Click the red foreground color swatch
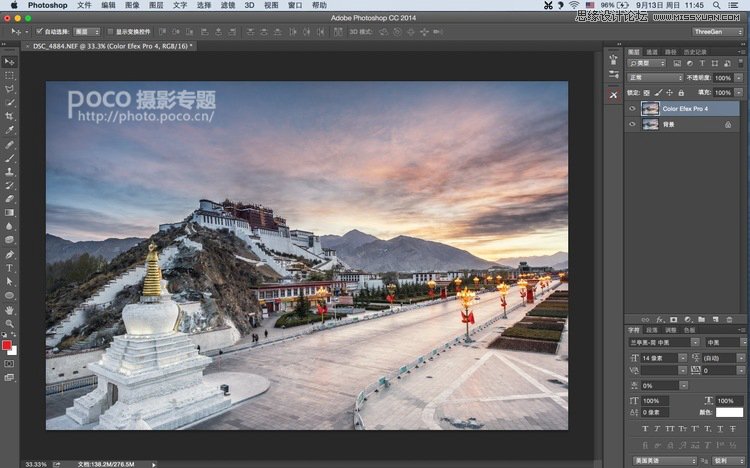Viewport: 750px width, 468px height. point(6,345)
